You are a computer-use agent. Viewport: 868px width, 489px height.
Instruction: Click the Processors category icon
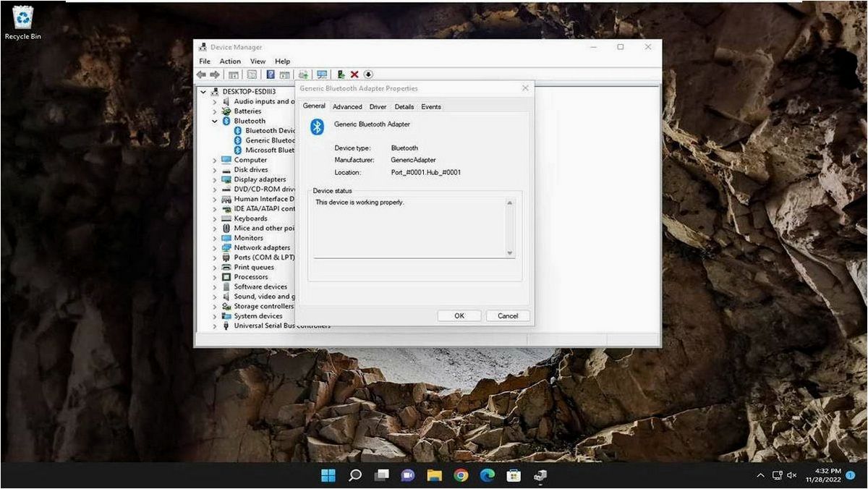[x=226, y=277]
